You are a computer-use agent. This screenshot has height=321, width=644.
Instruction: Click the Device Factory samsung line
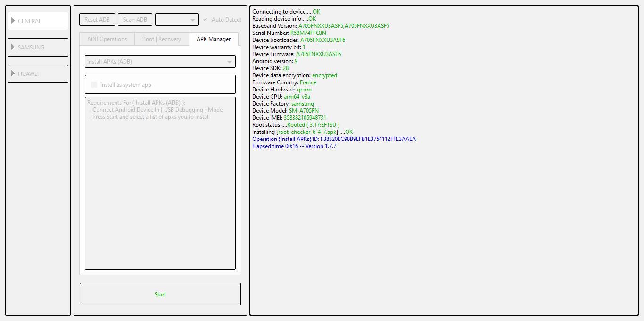[x=283, y=104]
